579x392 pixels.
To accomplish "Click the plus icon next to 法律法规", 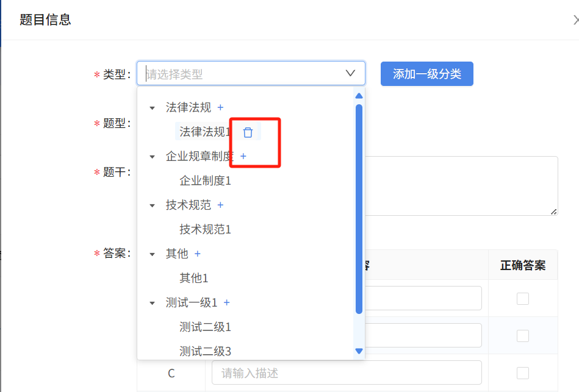I will (221, 108).
